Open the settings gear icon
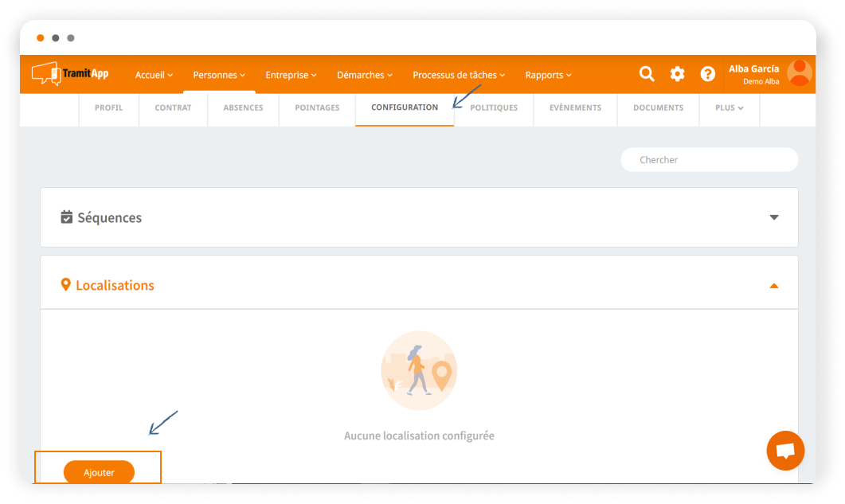The image size is (845, 504). 677,74
